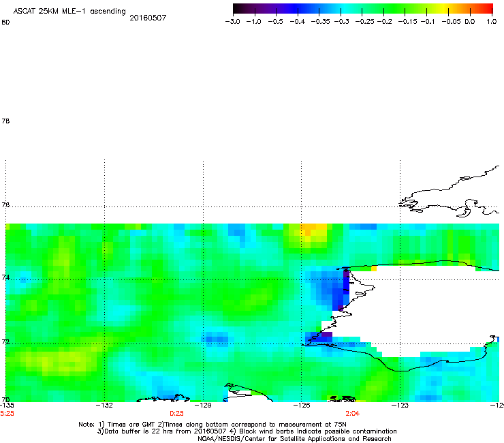Click the "ASCAT 25KM MLE-1 ascending" title
This screenshot has height=443, width=504.
click(69, 12)
